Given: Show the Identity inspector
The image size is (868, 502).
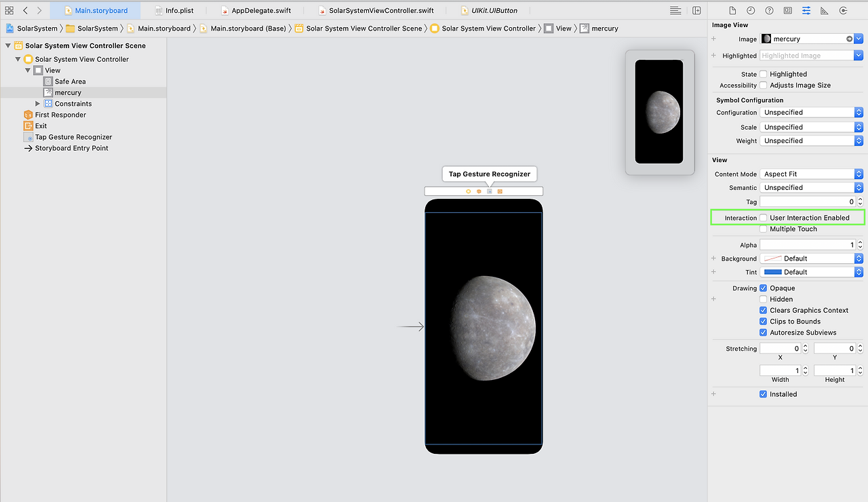Looking at the screenshot, I should (787, 11).
